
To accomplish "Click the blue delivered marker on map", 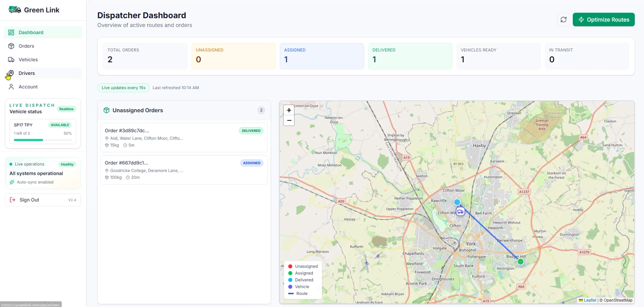I will coord(457,202).
